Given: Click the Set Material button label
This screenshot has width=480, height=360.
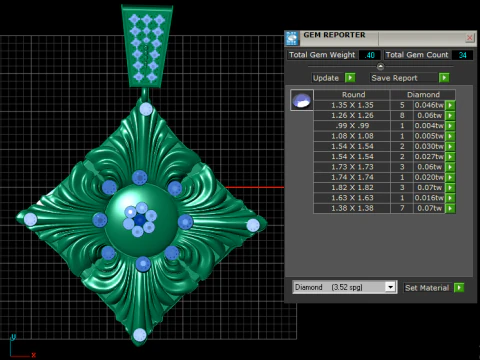Looking at the screenshot, I should (427, 288).
